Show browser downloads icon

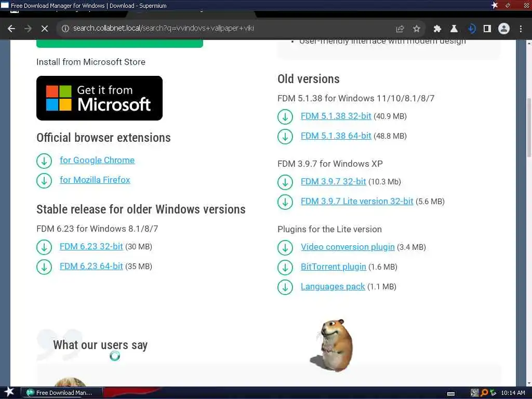(471, 29)
